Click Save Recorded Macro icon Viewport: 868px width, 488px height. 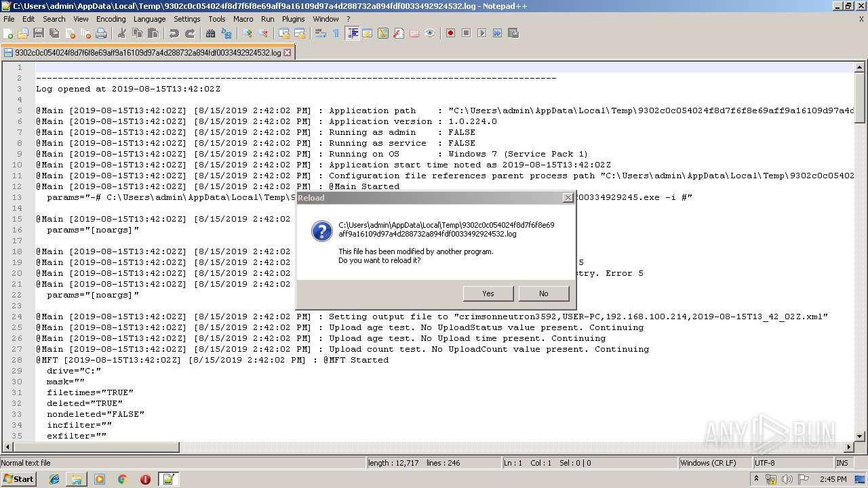click(513, 33)
